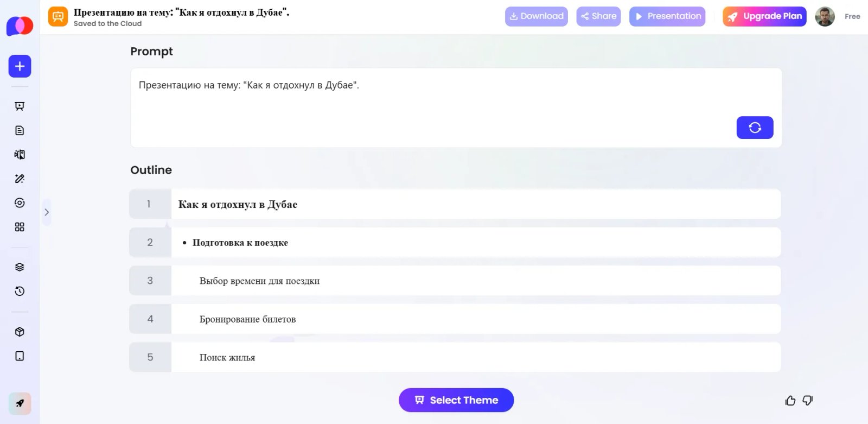Click the Select Theme button

[456, 400]
